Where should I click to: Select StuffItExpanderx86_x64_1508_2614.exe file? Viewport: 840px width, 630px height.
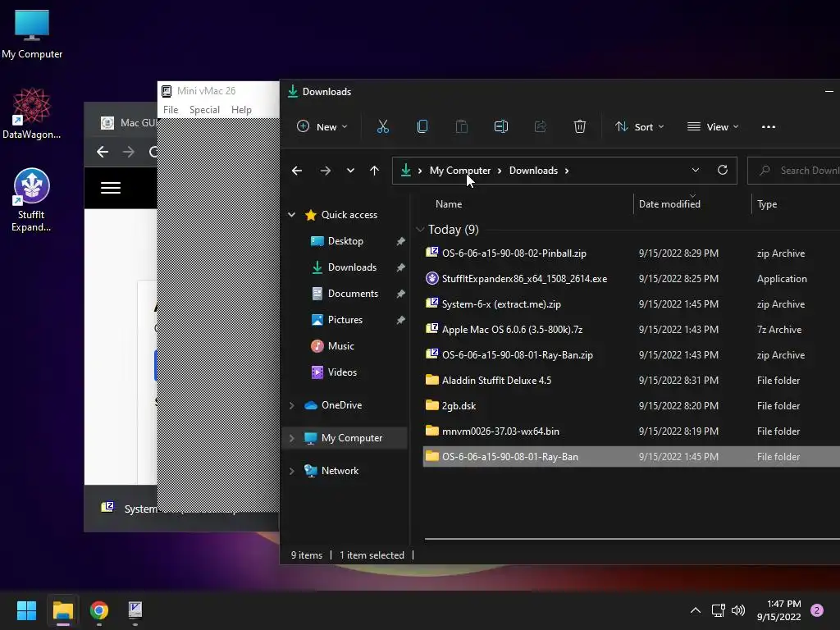coord(524,279)
